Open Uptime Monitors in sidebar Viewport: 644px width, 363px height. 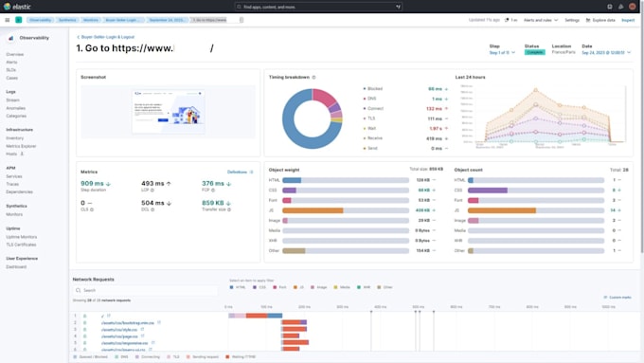point(22,237)
